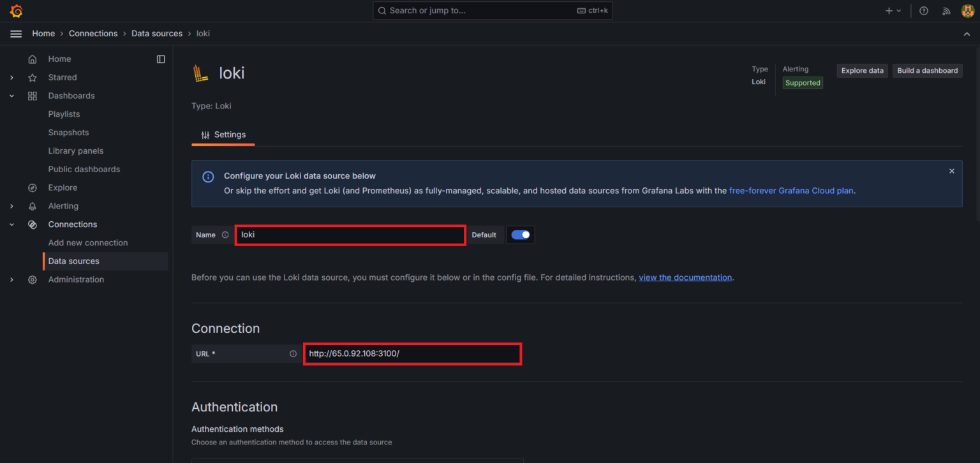Click the Loki logo beside the title

[x=200, y=72]
